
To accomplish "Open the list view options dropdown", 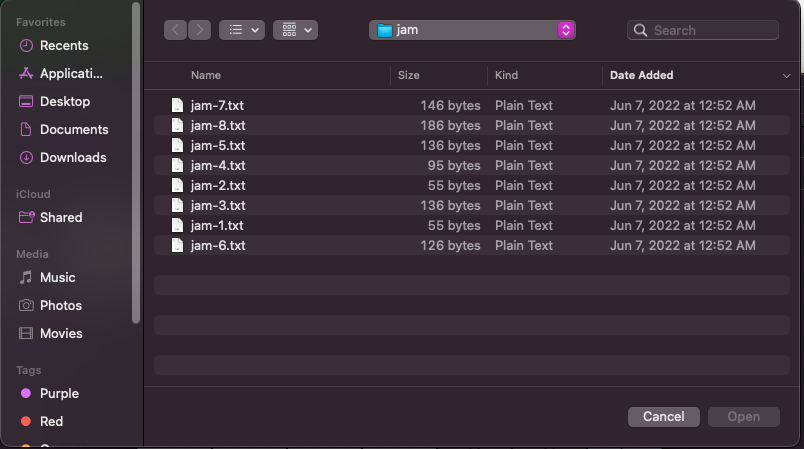I will 242,30.
